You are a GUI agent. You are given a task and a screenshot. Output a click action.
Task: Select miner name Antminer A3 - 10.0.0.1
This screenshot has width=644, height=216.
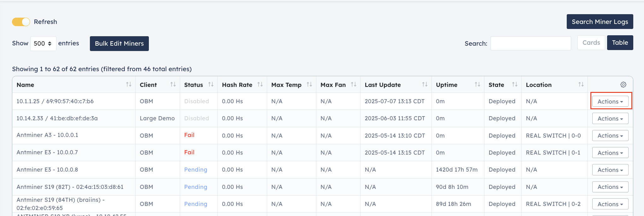coord(47,135)
